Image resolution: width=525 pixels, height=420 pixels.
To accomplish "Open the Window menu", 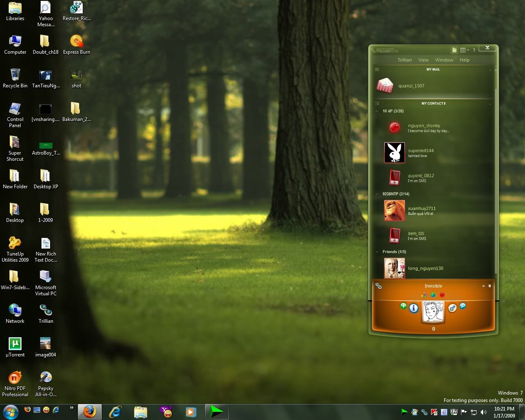I will (444, 60).
